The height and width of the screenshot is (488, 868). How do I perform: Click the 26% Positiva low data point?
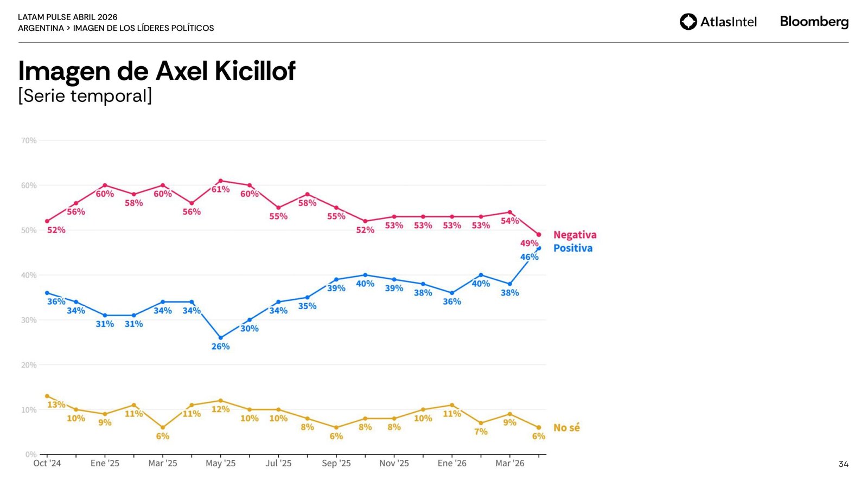tap(220, 338)
